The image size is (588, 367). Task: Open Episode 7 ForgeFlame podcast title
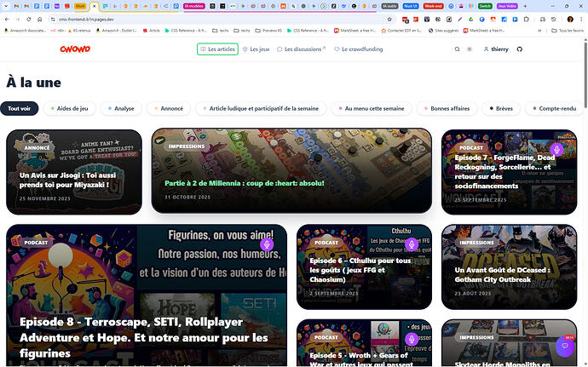504,172
